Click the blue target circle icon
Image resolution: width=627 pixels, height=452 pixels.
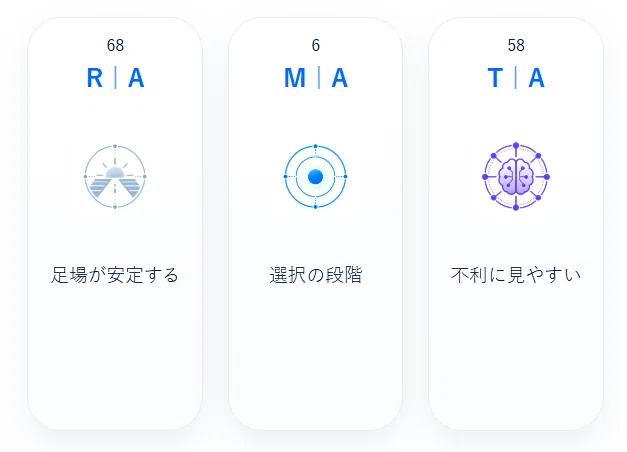(x=315, y=176)
